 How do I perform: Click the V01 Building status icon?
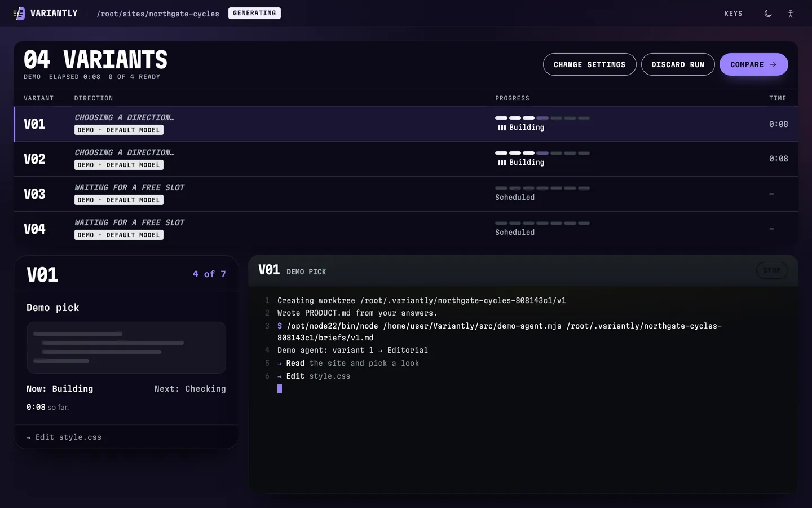coord(502,128)
